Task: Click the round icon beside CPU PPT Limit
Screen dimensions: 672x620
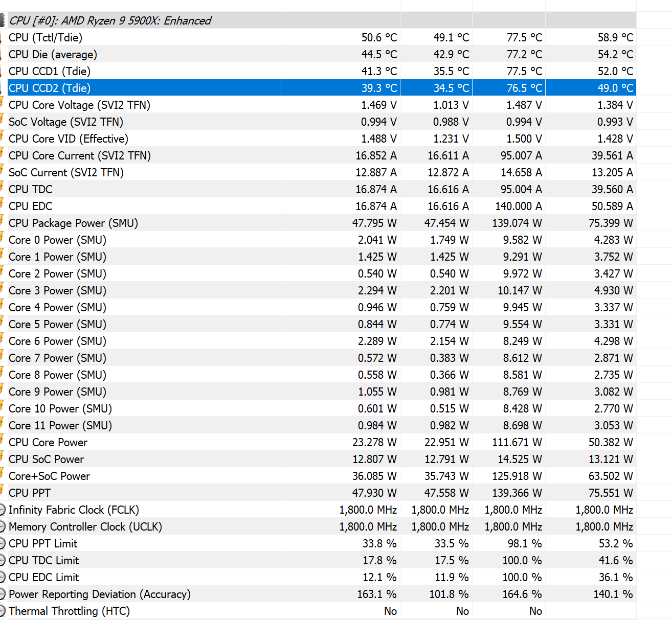Action: (x=2, y=543)
